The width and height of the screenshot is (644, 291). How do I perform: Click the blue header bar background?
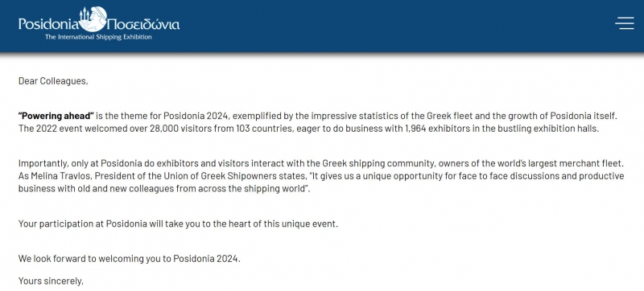[369, 26]
